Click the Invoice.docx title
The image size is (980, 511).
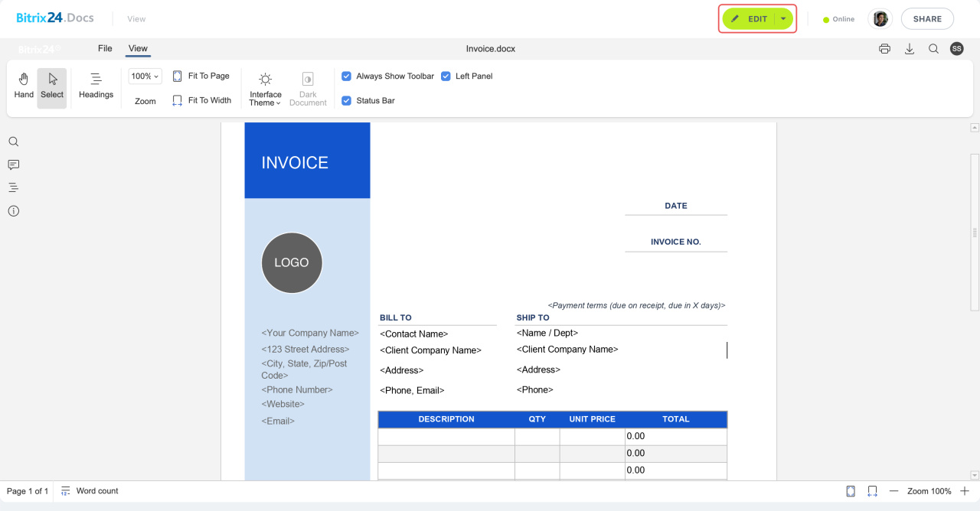click(x=491, y=49)
